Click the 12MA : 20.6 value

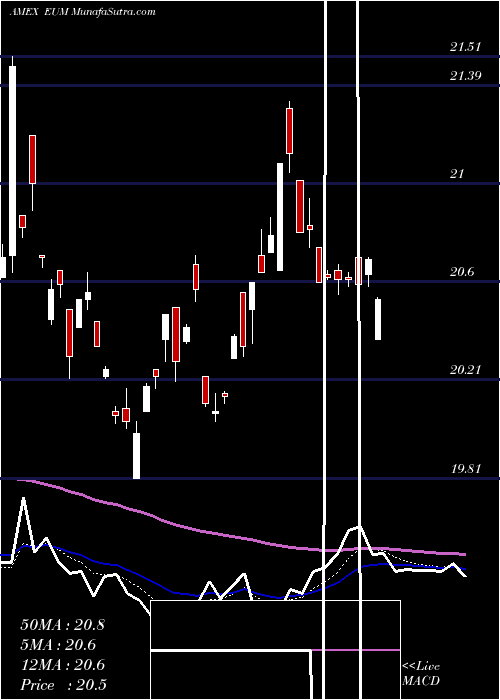[62, 665]
